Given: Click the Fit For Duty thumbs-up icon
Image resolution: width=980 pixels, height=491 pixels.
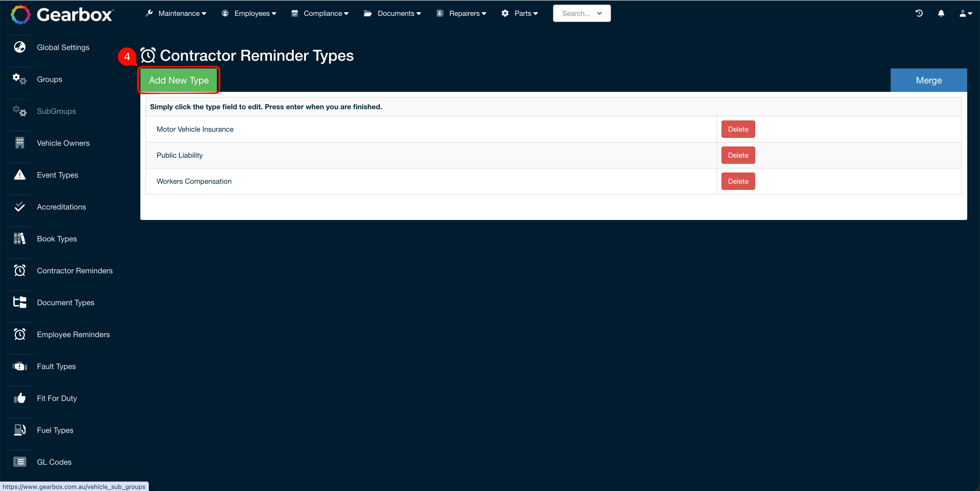Looking at the screenshot, I should click(20, 399).
